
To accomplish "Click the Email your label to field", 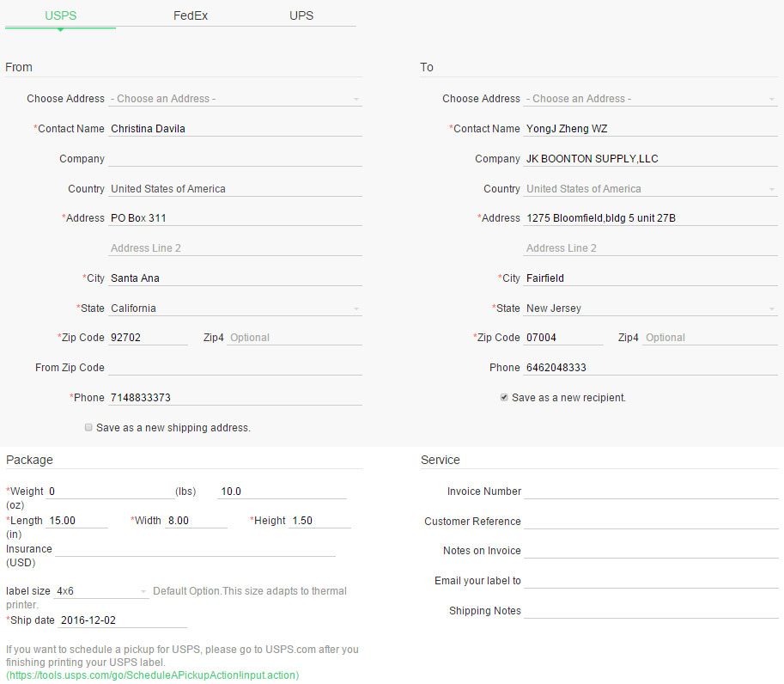I will [x=650, y=581].
